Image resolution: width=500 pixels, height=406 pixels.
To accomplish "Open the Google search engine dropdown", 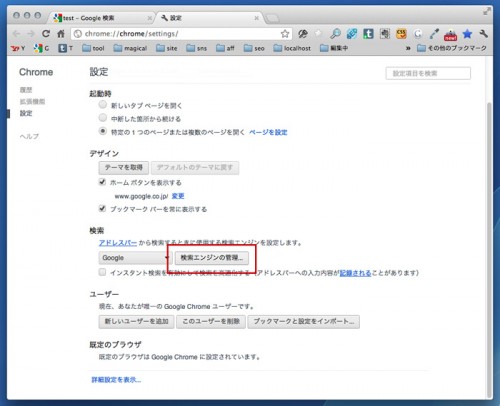I will (x=135, y=258).
